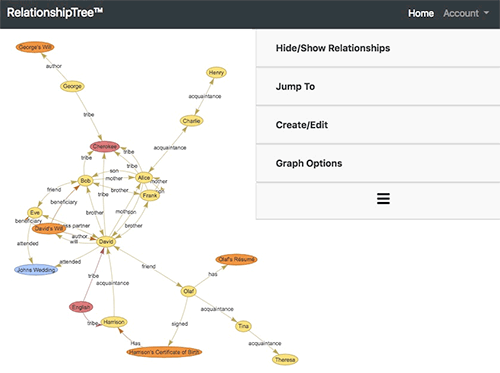This screenshot has width=500, height=373.
Task: Select the David node
Action: [106, 241]
